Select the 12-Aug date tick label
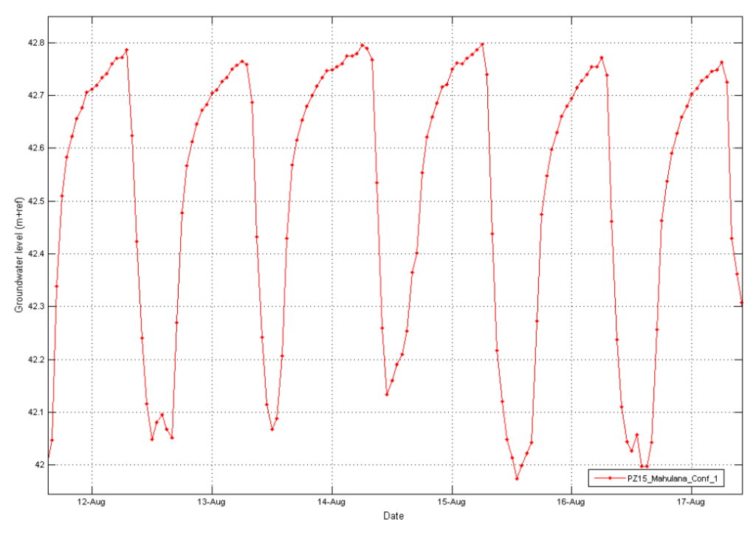Screen dimensions: 756x558 point(92,502)
